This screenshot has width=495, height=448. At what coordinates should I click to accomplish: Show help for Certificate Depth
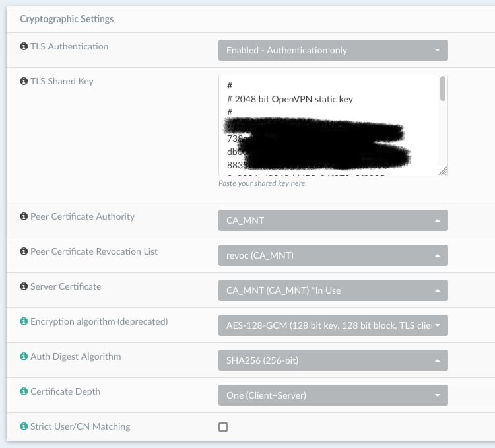point(24,392)
